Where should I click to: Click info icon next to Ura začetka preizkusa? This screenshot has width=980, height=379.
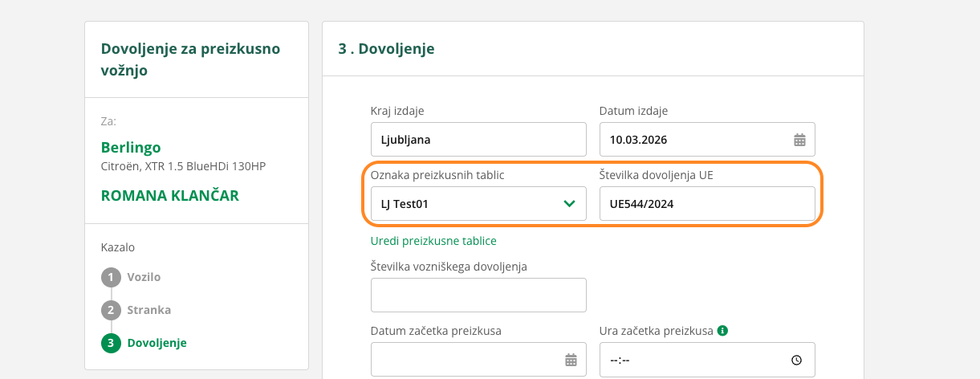click(x=722, y=330)
